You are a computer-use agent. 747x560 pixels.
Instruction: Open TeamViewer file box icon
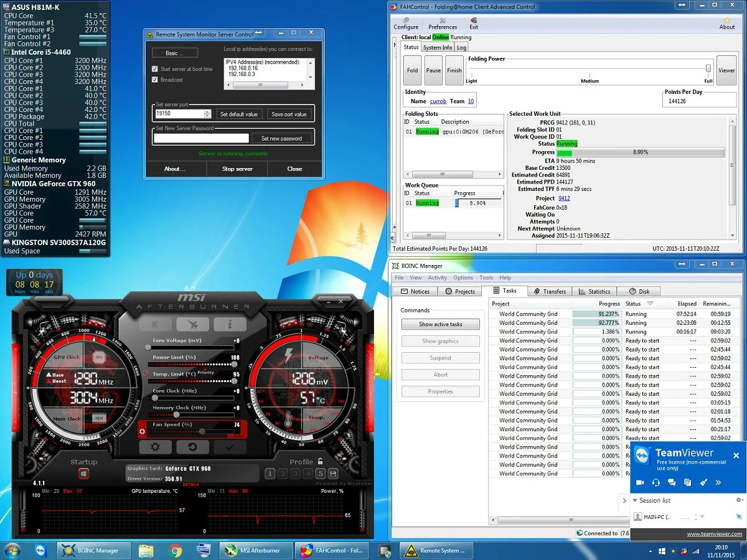coord(687,482)
